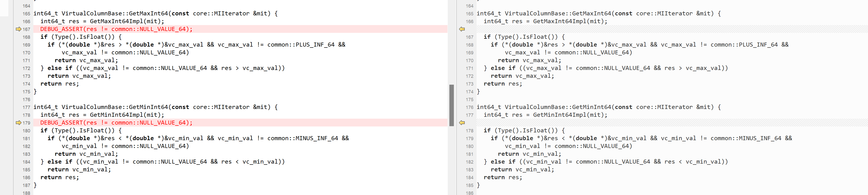Click right pane 'int64_t res = GetMinInt64Impl(mit);'
Viewport: 868px width, 195px height.
click(546, 115)
